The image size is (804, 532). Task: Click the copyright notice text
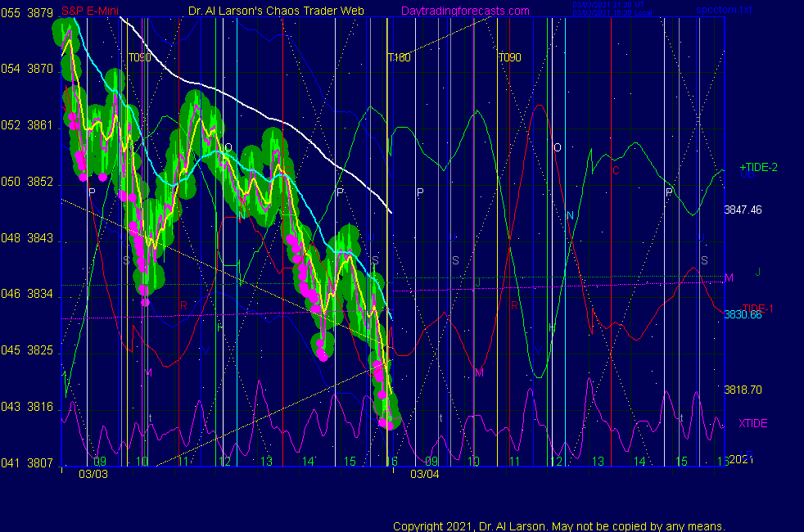click(x=559, y=526)
